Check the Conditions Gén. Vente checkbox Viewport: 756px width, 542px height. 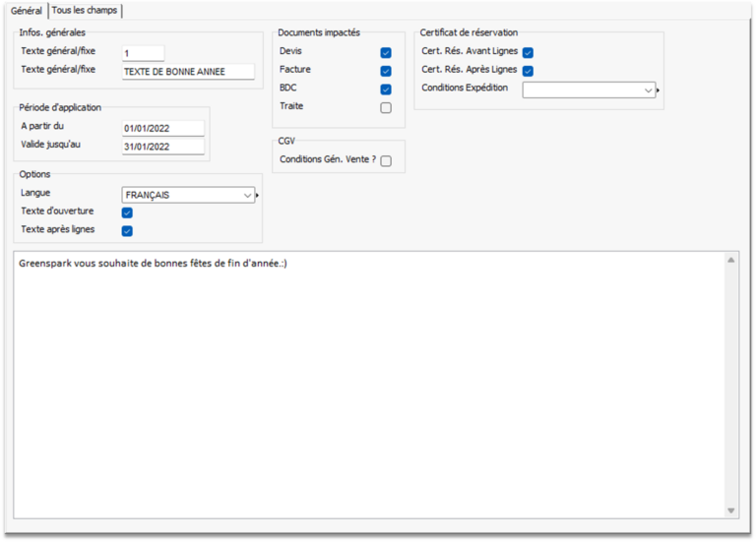point(386,161)
